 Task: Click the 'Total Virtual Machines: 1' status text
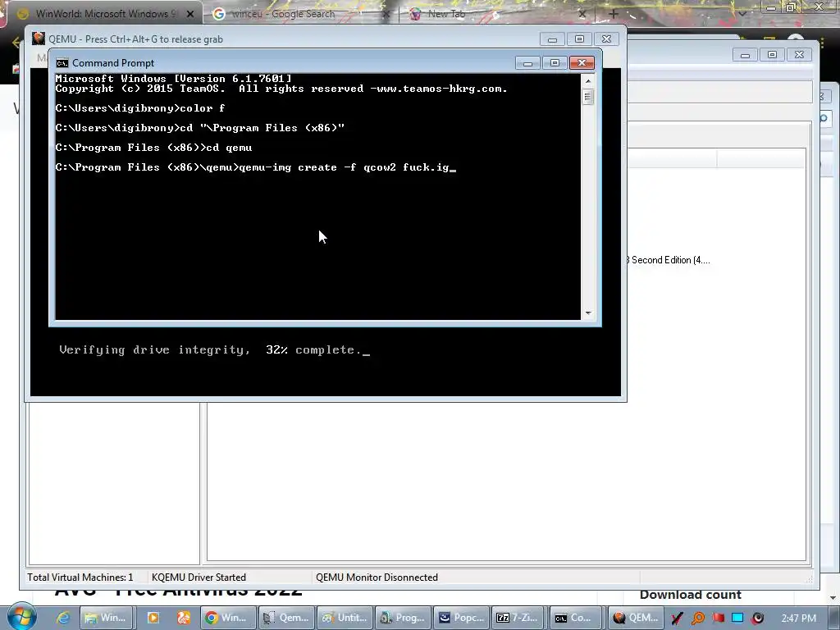[80, 577]
